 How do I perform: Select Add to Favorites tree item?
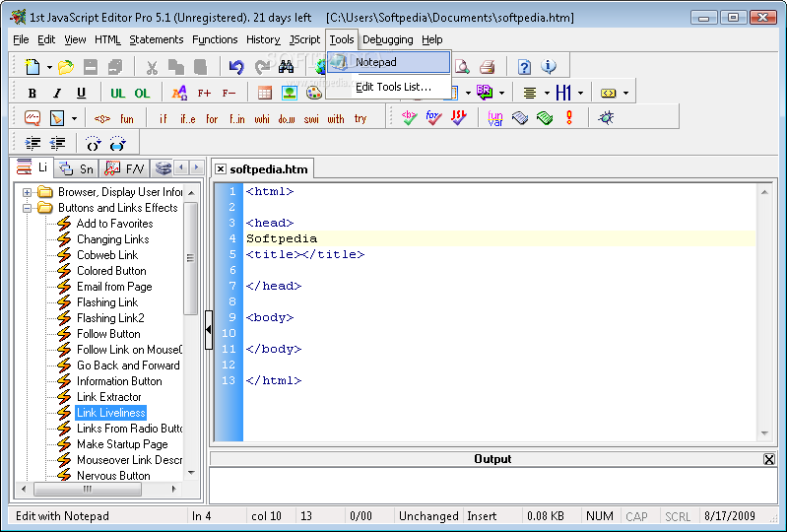tap(114, 224)
